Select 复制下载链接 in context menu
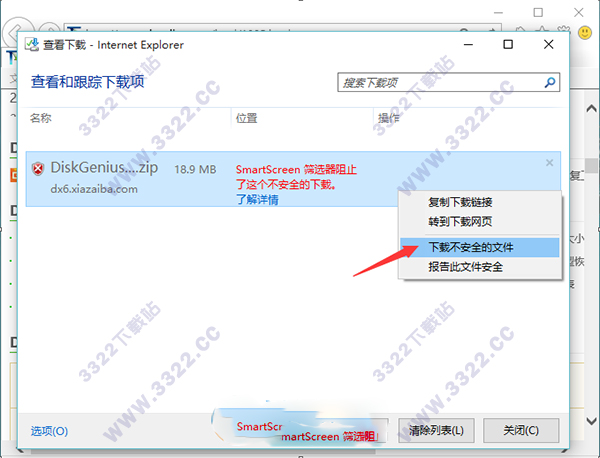This screenshot has height=458, width=600. tap(460, 202)
